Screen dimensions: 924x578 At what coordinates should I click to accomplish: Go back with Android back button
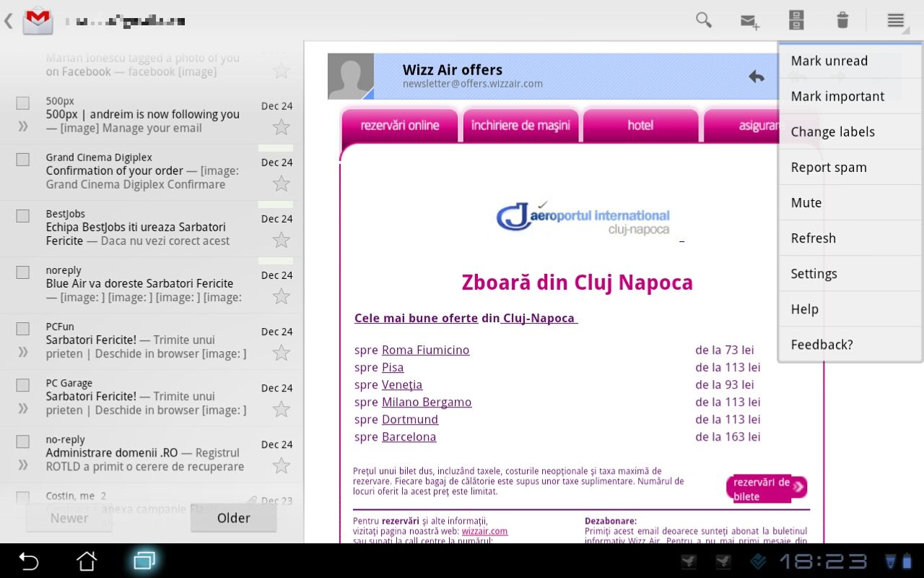[28, 561]
